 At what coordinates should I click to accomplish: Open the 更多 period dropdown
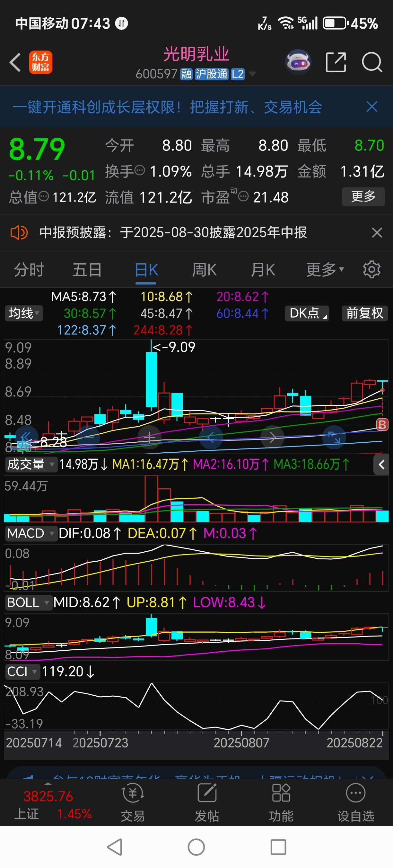point(325,270)
